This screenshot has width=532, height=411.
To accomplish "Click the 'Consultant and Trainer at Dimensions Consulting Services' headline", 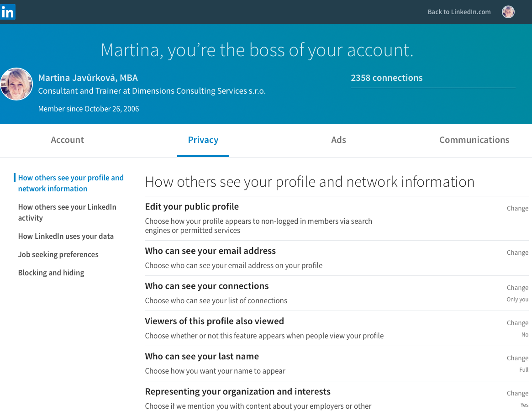I will point(152,91).
